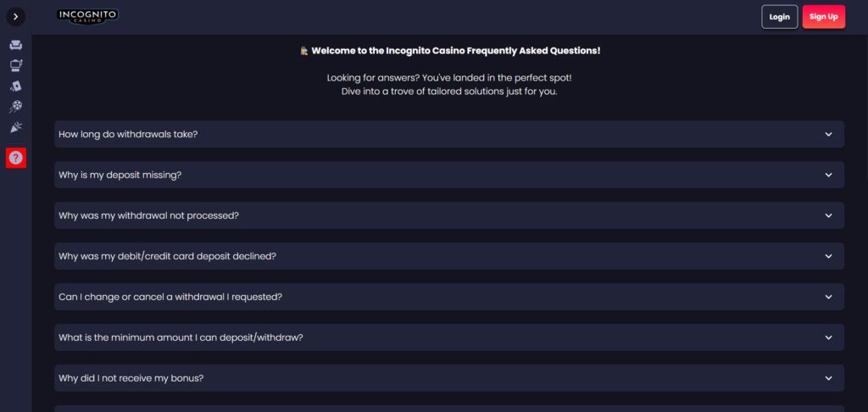Screen dimensions: 868x412
Task: Open the card deposit declined question text
Action: coord(167,256)
